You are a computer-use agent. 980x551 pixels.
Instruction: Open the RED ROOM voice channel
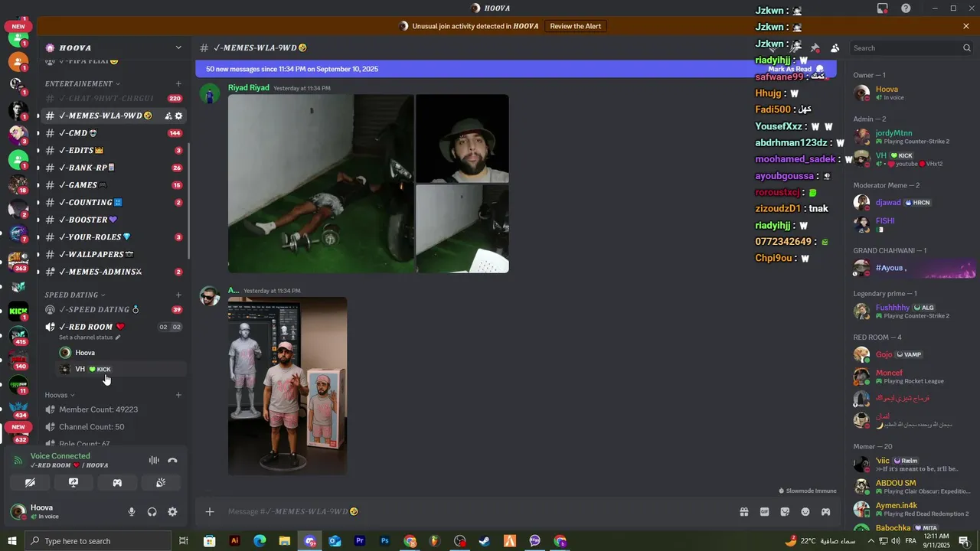pyautogui.click(x=114, y=327)
